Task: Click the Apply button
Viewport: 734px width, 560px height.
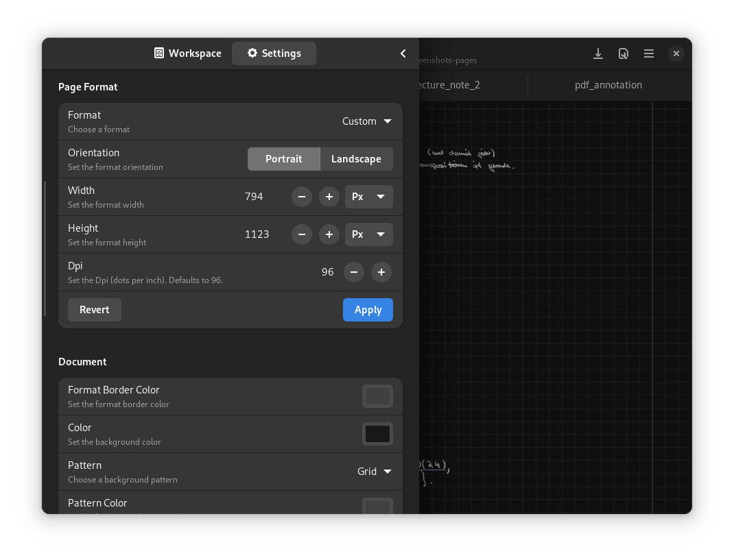Action: click(368, 310)
